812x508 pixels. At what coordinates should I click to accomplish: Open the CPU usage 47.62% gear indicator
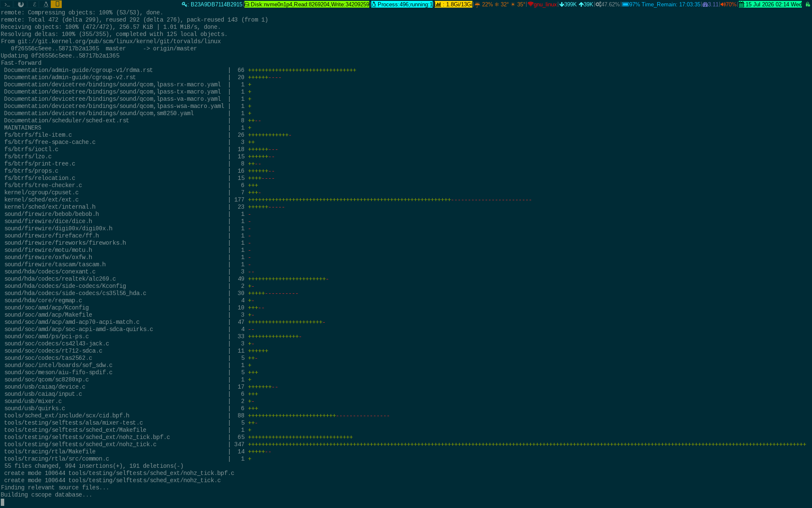(x=607, y=5)
